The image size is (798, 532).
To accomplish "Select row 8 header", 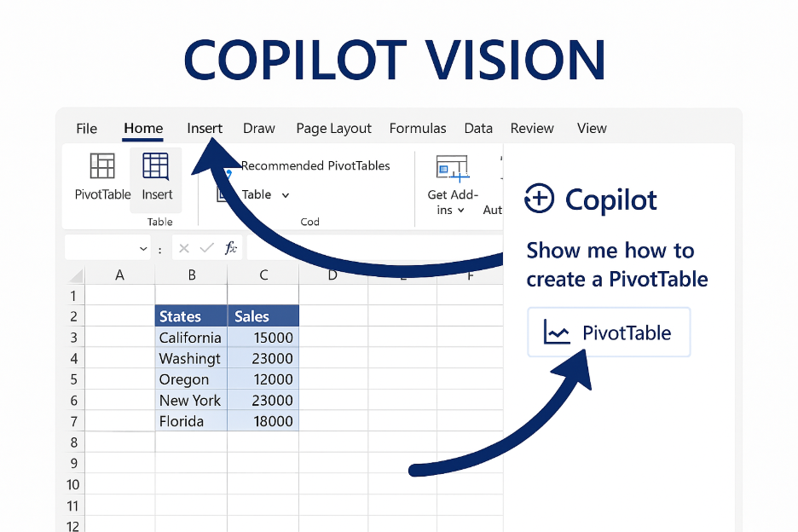I will tap(74, 442).
